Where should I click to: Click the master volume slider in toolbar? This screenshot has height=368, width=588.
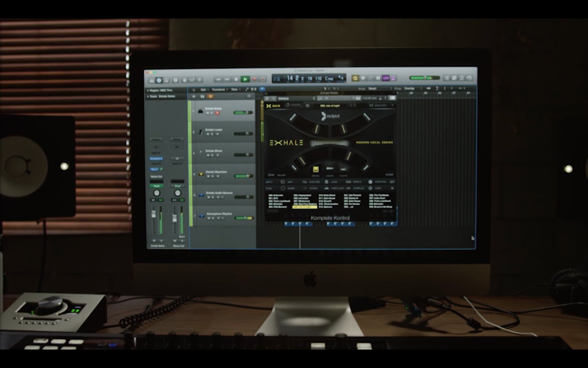click(x=424, y=78)
